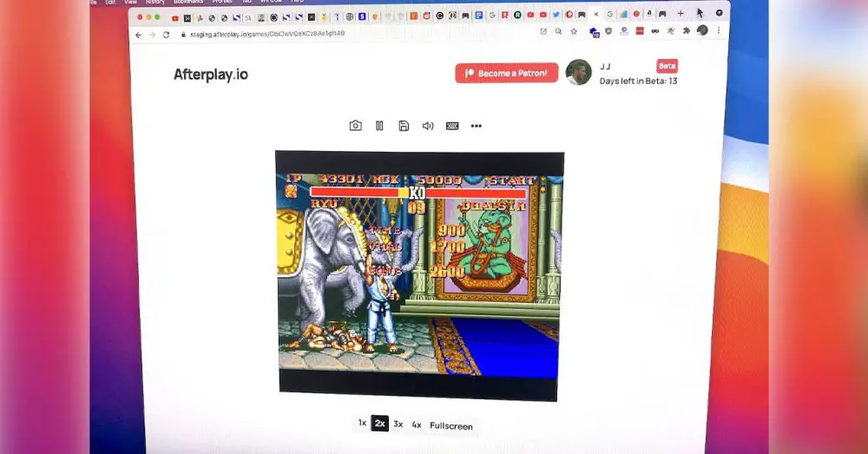Open the three-dots more options menu
This screenshot has height=454, width=868.
(x=476, y=126)
